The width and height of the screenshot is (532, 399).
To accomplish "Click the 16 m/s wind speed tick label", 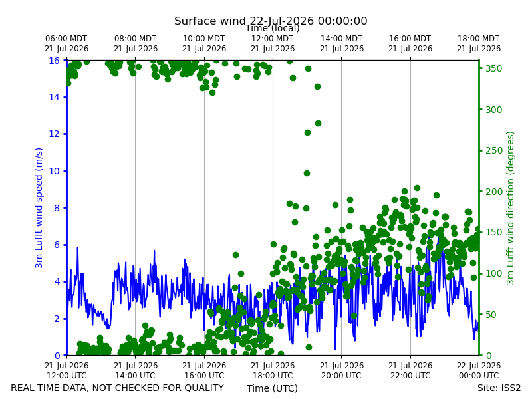I will pyautogui.click(x=54, y=61).
